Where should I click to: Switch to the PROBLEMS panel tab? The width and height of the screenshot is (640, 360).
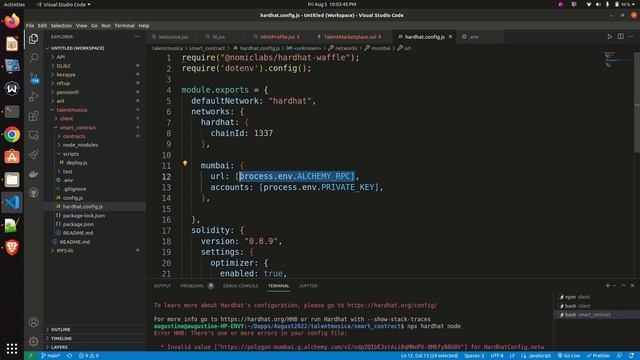(x=192, y=286)
